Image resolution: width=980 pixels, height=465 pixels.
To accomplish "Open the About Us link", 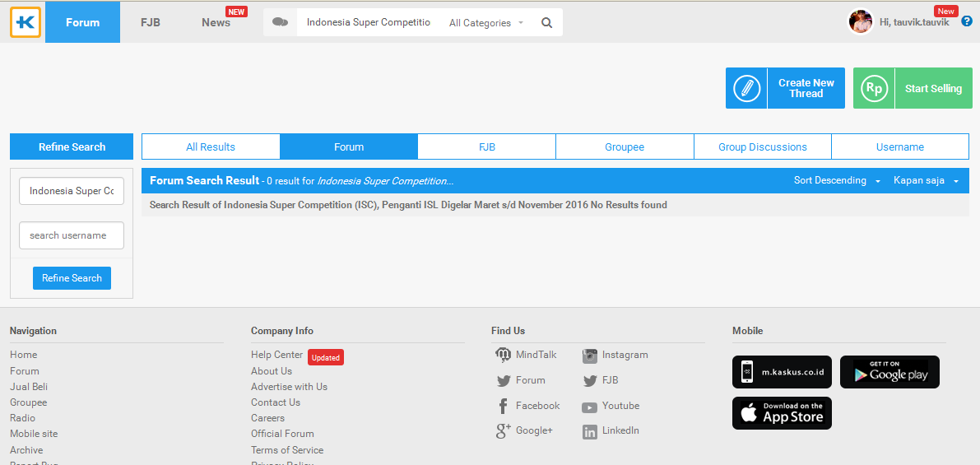I will pos(272,371).
